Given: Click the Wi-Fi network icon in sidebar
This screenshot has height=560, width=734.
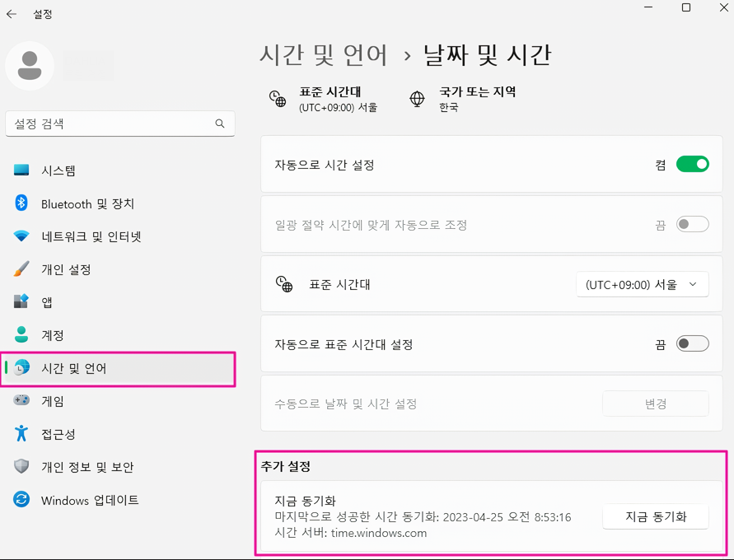Looking at the screenshot, I should click(21, 236).
